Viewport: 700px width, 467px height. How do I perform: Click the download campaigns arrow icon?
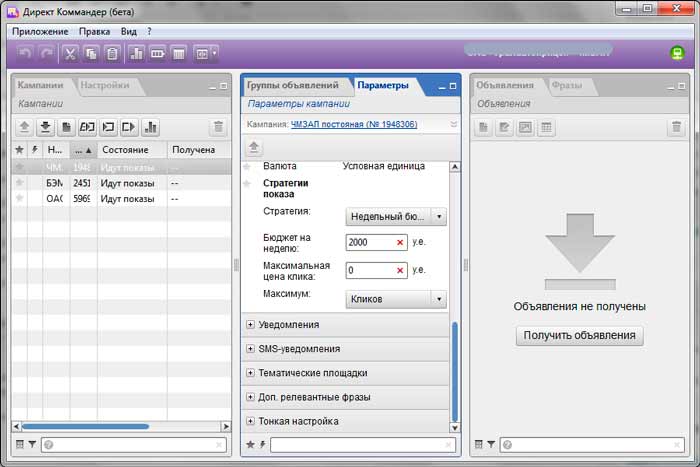pos(45,127)
